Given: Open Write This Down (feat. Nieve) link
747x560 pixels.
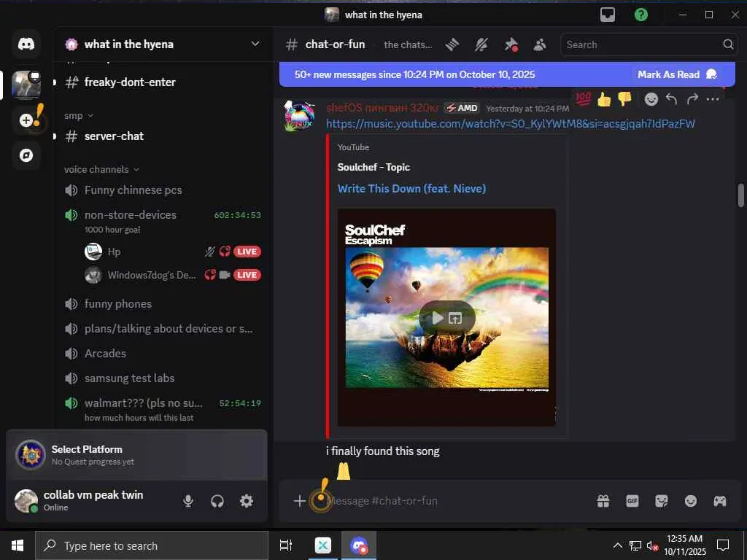Looking at the screenshot, I should point(411,189).
